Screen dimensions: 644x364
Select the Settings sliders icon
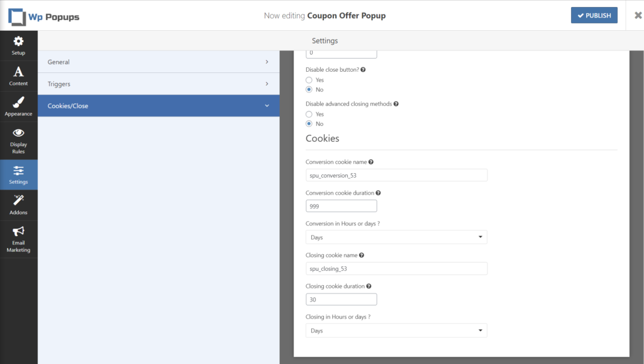point(18,171)
